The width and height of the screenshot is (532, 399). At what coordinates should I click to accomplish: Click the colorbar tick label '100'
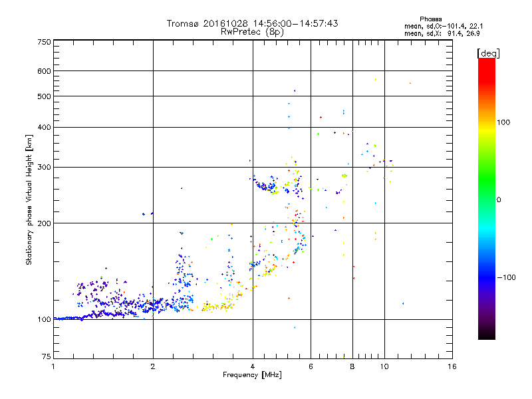(503, 122)
